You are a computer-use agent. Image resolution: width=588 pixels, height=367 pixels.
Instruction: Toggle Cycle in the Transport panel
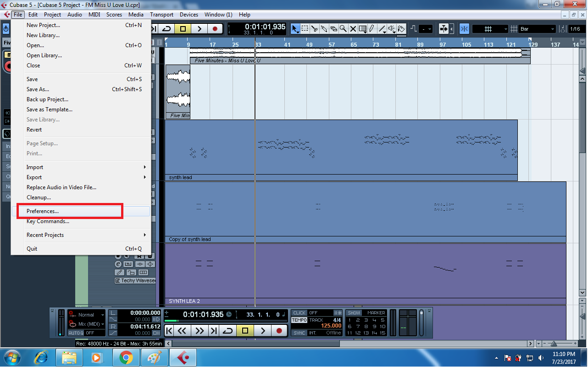pyautogui.click(x=227, y=330)
